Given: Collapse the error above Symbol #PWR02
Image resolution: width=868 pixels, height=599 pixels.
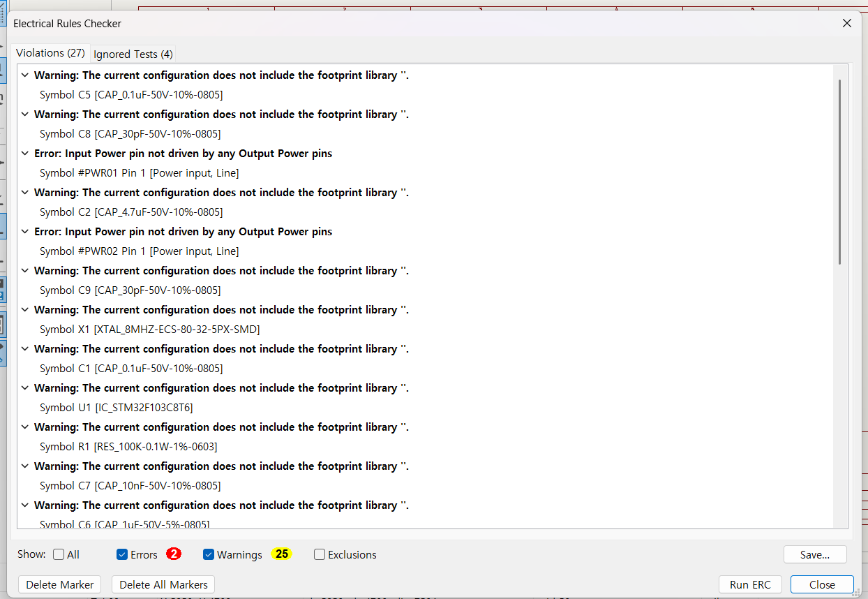Looking at the screenshot, I should coord(25,232).
